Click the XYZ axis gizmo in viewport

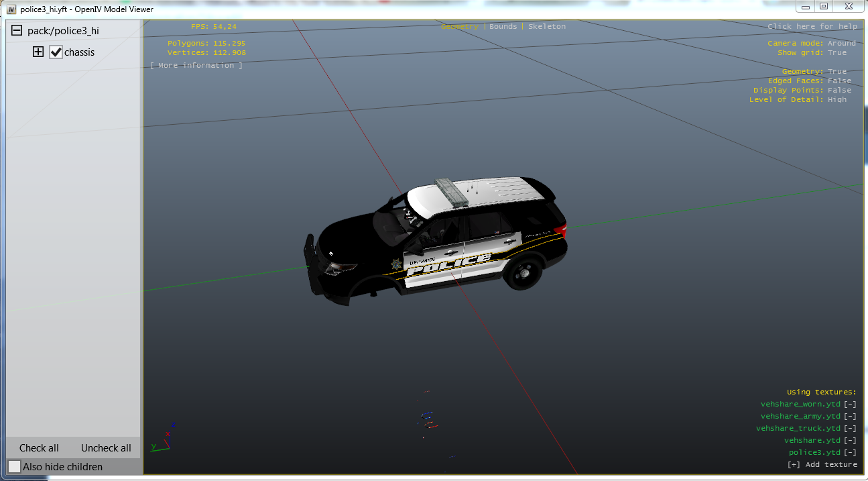click(x=164, y=436)
